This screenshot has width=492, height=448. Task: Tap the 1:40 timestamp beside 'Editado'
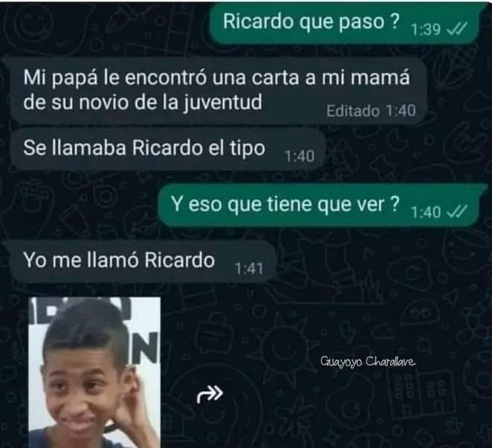(401, 111)
